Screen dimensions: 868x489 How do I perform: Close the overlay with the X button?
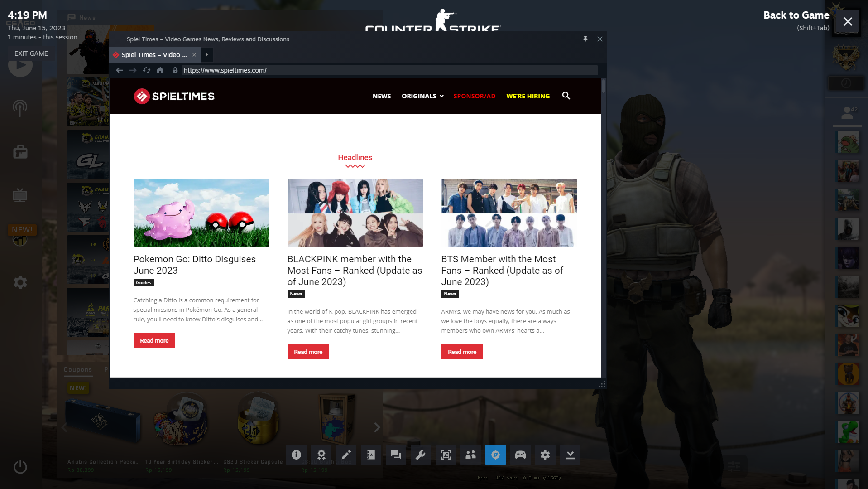848,21
